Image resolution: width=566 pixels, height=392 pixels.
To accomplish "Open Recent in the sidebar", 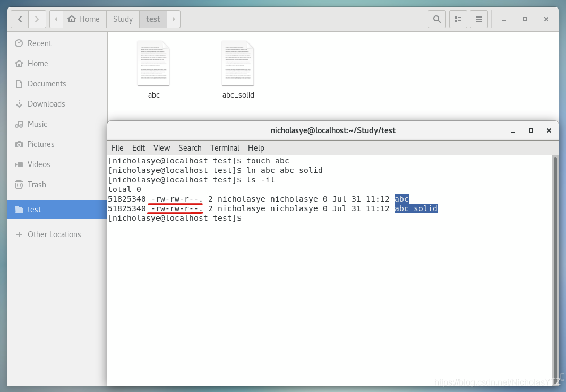I will (x=57, y=43).
